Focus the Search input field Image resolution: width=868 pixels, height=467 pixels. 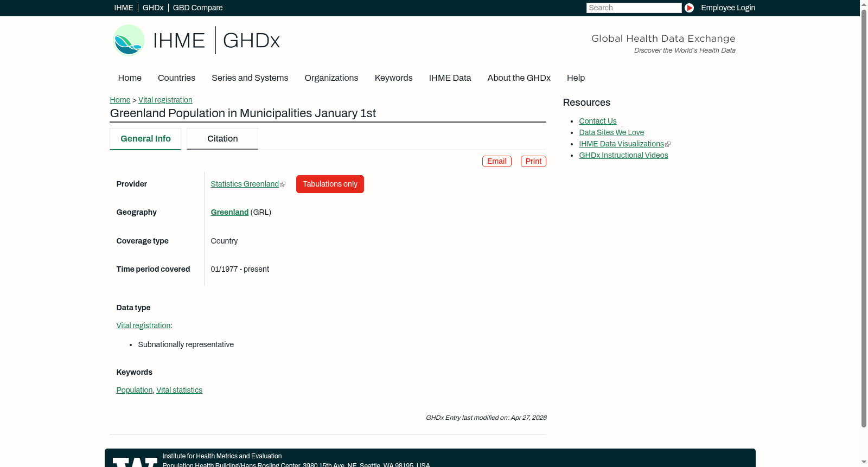pos(634,8)
